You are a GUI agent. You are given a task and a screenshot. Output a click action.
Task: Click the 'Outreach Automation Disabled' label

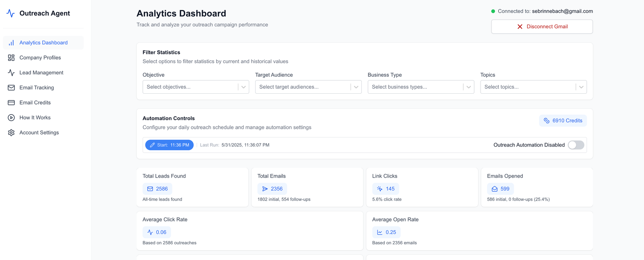click(529, 145)
